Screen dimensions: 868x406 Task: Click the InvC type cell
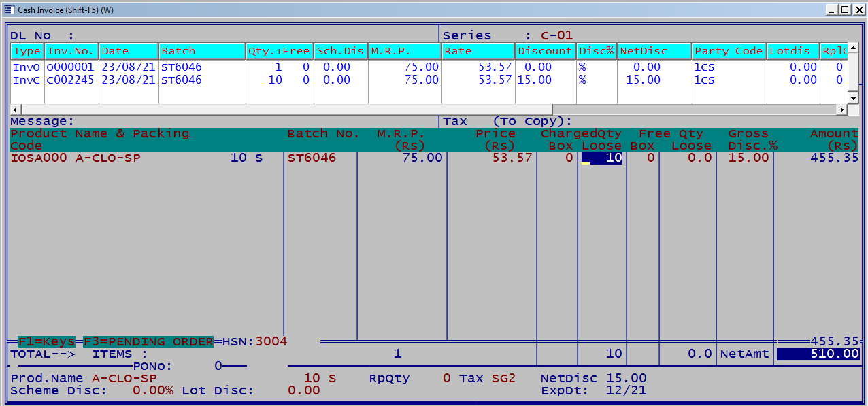[x=27, y=80]
